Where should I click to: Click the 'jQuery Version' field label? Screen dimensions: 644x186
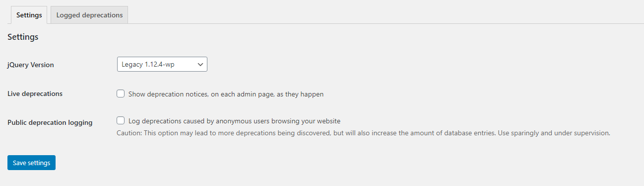click(x=31, y=65)
